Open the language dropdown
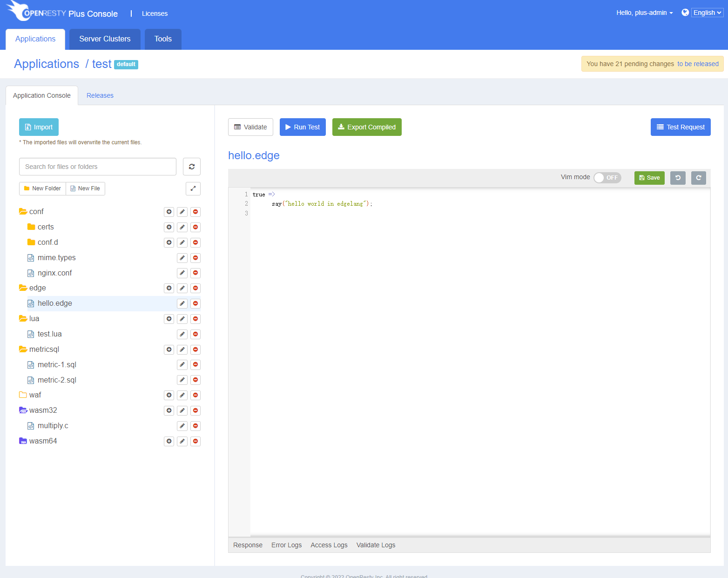The width and height of the screenshot is (728, 578). 708,13
